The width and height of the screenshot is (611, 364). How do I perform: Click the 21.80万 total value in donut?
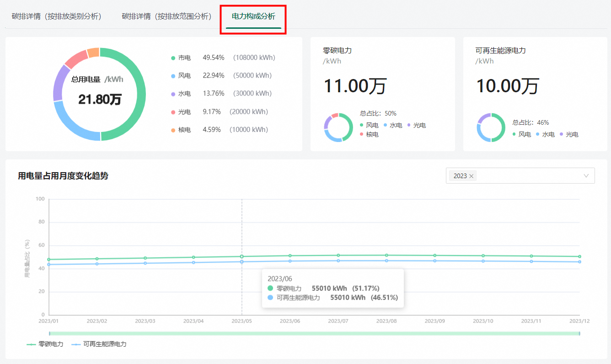(x=100, y=99)
